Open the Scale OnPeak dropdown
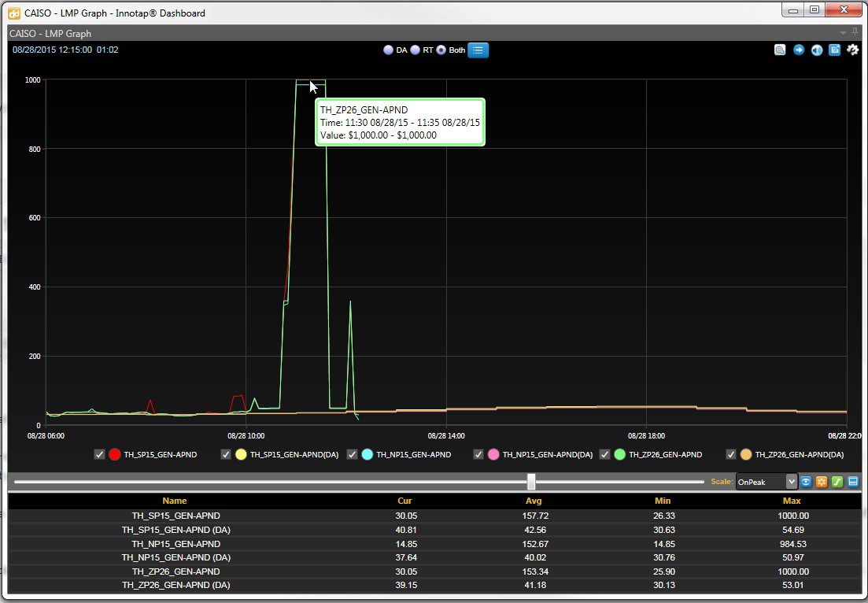This screenshot has height=603, width=868. (766, 482)
